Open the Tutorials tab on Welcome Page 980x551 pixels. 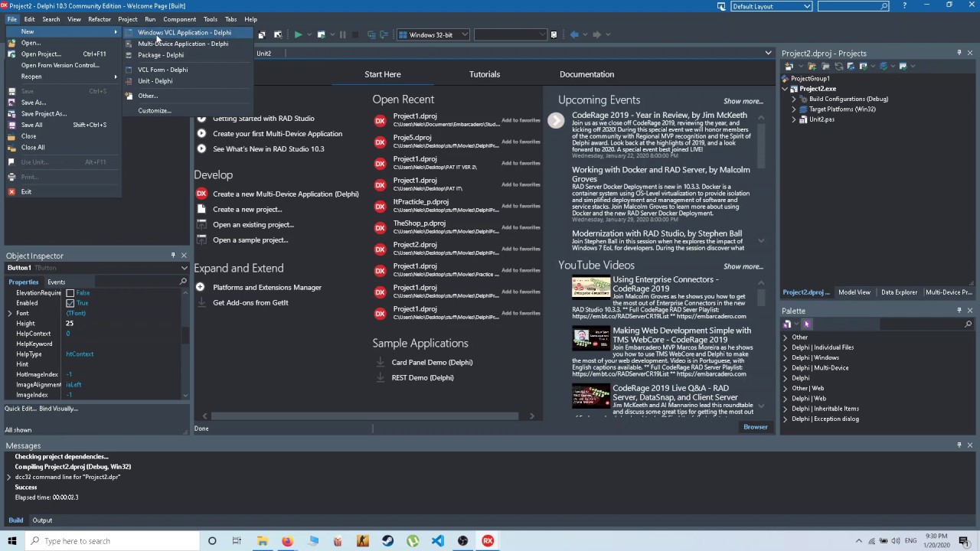(x=484, y=74)
